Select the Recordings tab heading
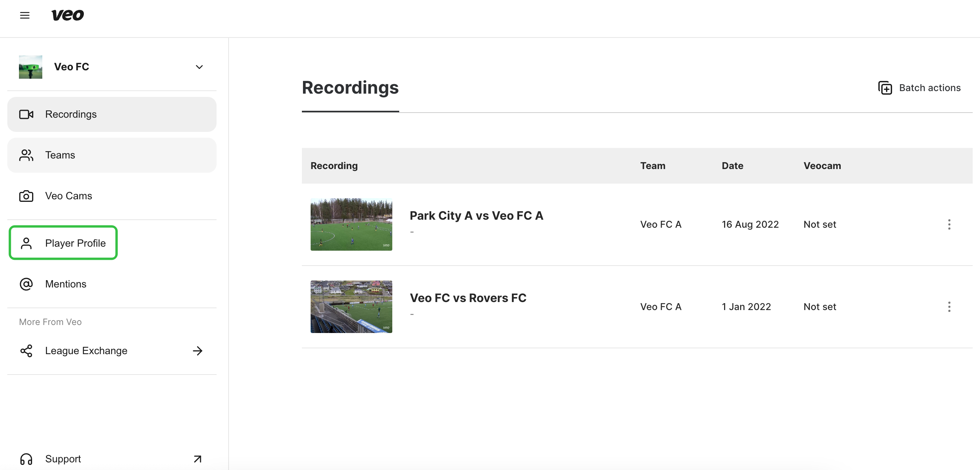The height and width of the screenshot is (470, 980). tap(350, 87)
